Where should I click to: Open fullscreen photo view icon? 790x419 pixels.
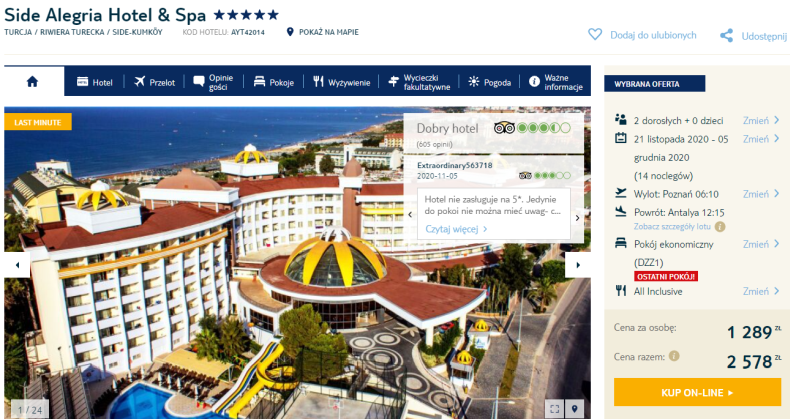(554, 408)
